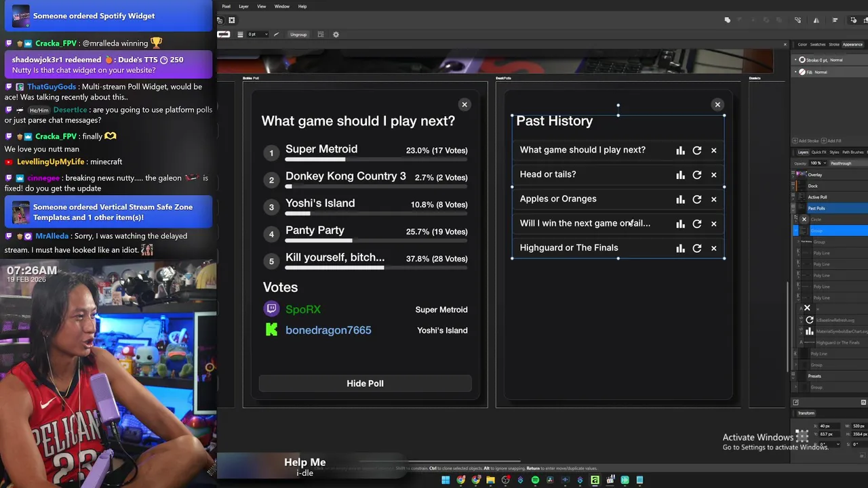This screenshot has width=868, height=488.
Task: Delete "Highguard or The Finals" from history
Action: coord(713,248)
